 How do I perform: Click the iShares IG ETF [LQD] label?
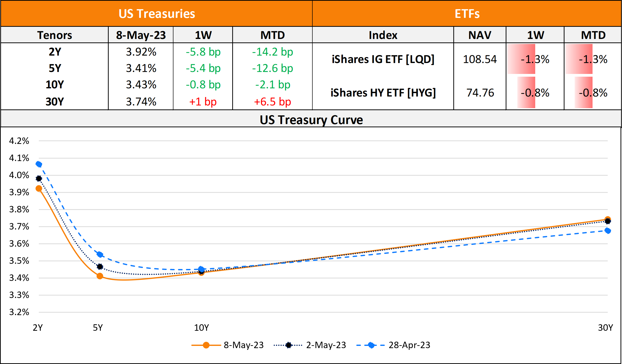click(x=383, y=59)
